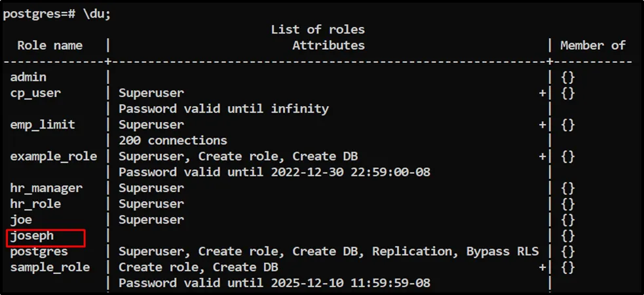Click the highlighted joseph role name

click(x=32, y=236)
